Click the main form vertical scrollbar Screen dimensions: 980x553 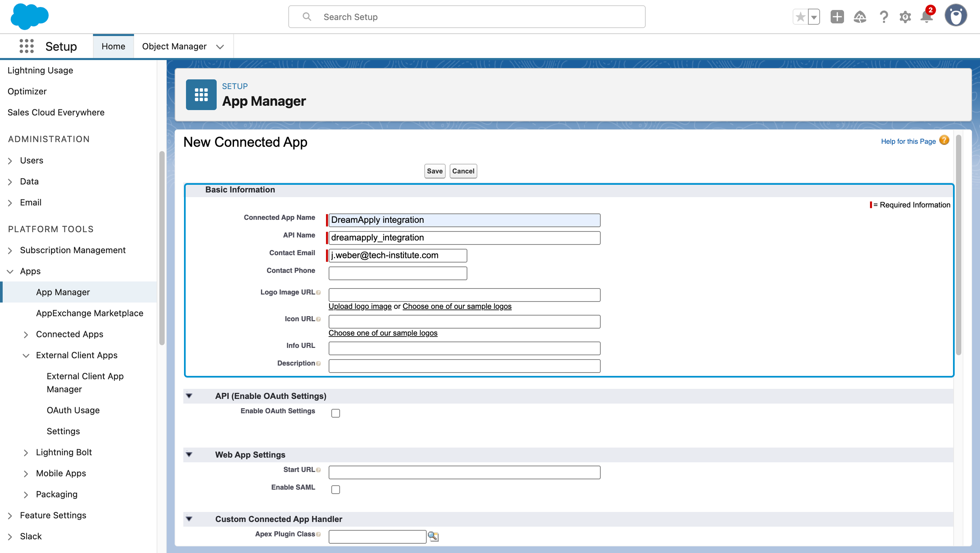pos(958,245)
